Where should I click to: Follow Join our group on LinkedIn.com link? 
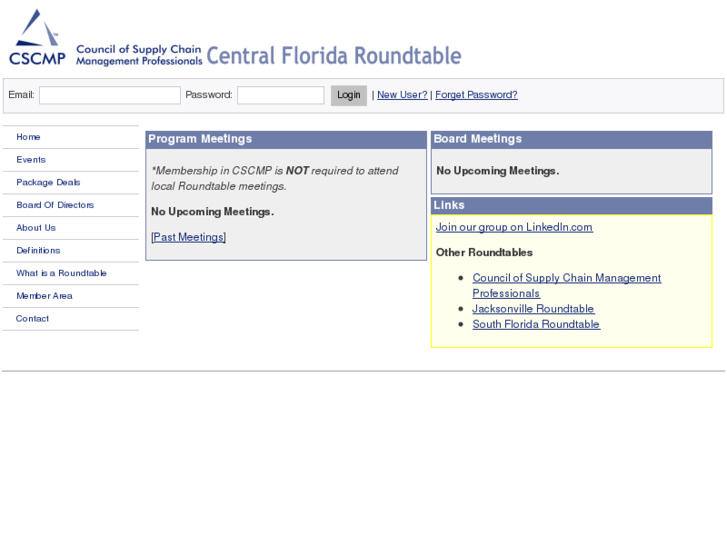point(514,227)
